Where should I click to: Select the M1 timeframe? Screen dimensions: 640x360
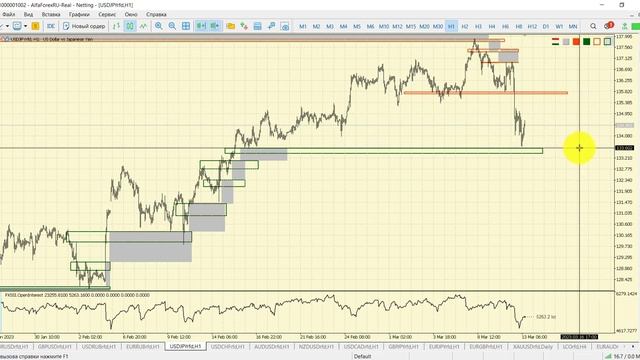(x=303, y=26)
